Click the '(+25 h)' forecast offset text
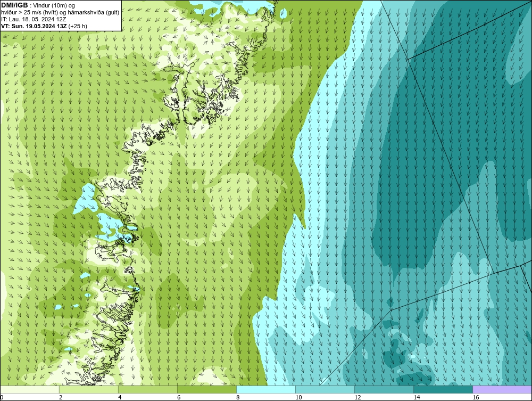 coord(78,26)
